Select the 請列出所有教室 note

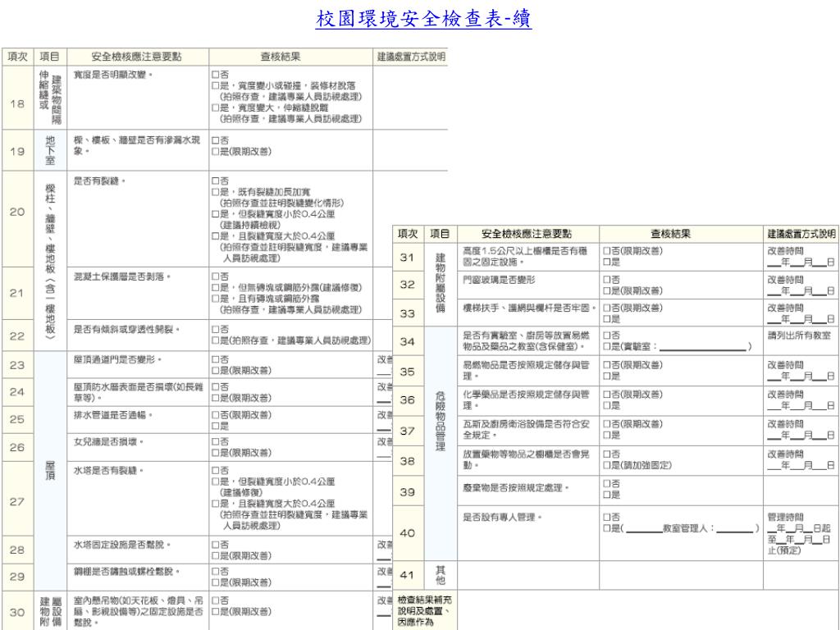click(x=799, y=336)
